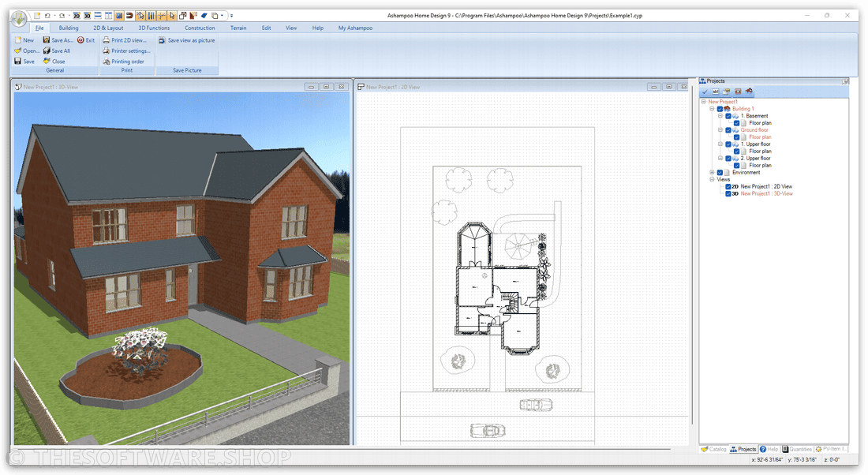Uncheck the New Project1 : 3D-View checkbox

pos(728,194)
